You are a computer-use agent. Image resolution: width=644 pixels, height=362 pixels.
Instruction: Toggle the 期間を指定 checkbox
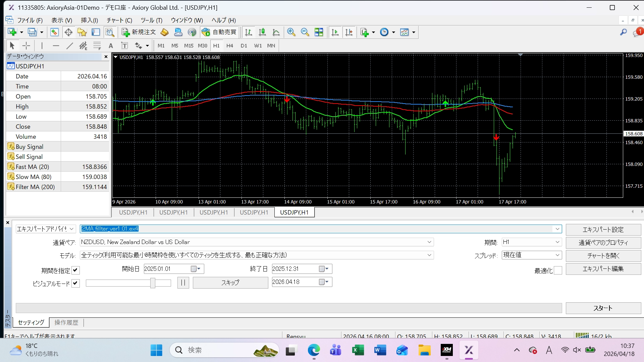tap(75, 270)
